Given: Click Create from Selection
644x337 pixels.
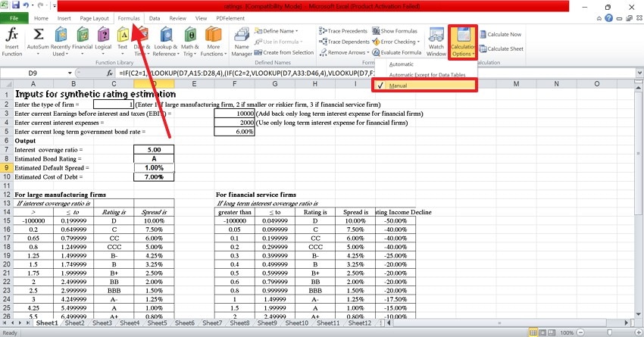Looking at the screenshot, I should pos(284,52).
